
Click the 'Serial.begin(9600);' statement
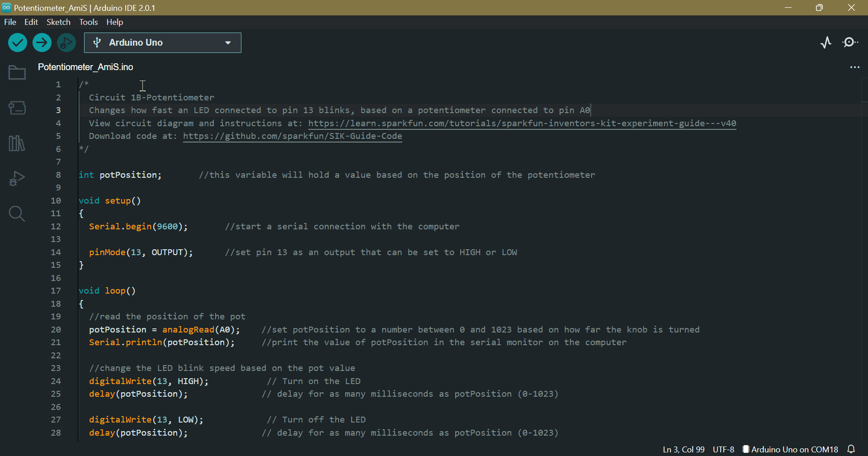[x=138, y=227]
